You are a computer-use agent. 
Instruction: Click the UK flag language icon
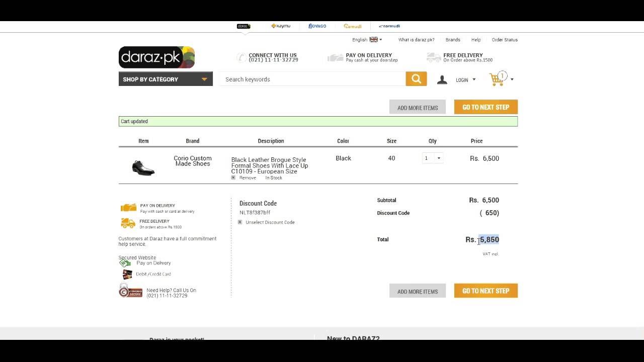tap(373, 39)
